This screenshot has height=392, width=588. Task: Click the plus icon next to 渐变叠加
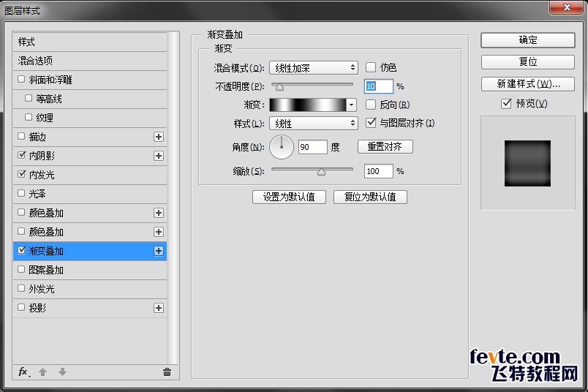(159, 251)
